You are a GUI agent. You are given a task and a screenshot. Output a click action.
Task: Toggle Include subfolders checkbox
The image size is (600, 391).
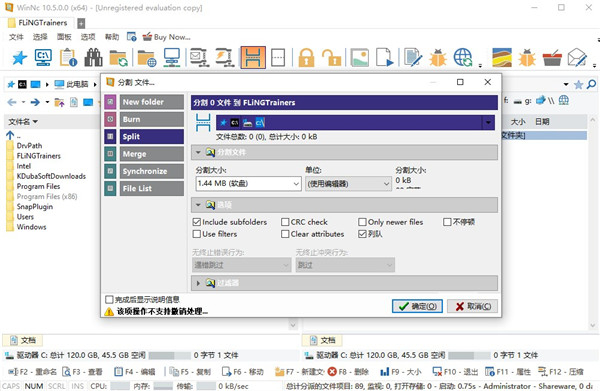pos(197,222)
